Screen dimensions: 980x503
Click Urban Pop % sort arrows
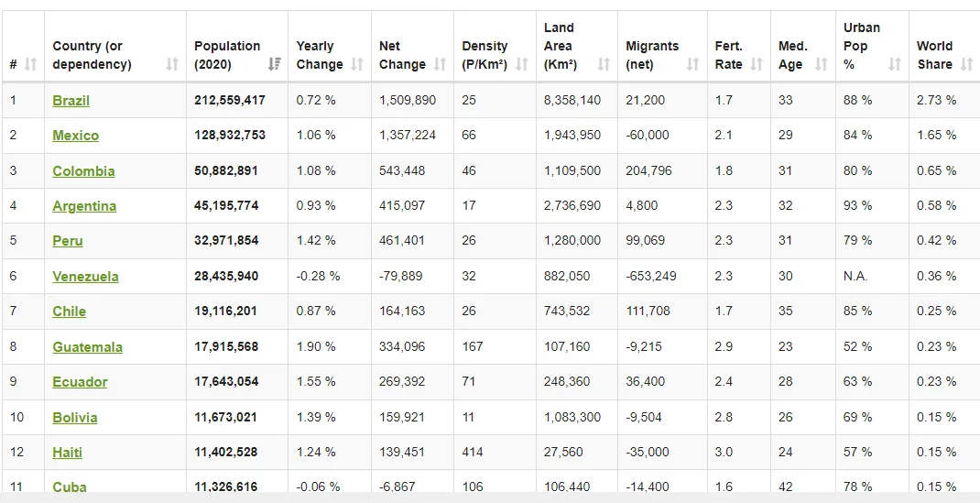pos(895,64)
